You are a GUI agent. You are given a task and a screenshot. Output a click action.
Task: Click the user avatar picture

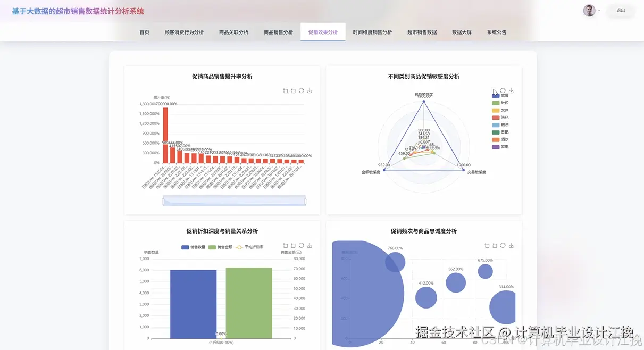click(x=589, y=11)
